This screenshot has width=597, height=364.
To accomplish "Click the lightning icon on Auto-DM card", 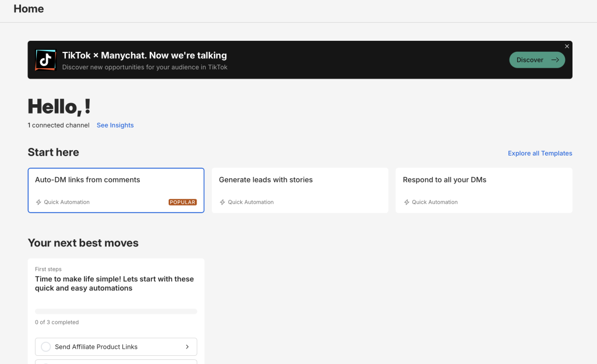I will (x=38, y=202).
